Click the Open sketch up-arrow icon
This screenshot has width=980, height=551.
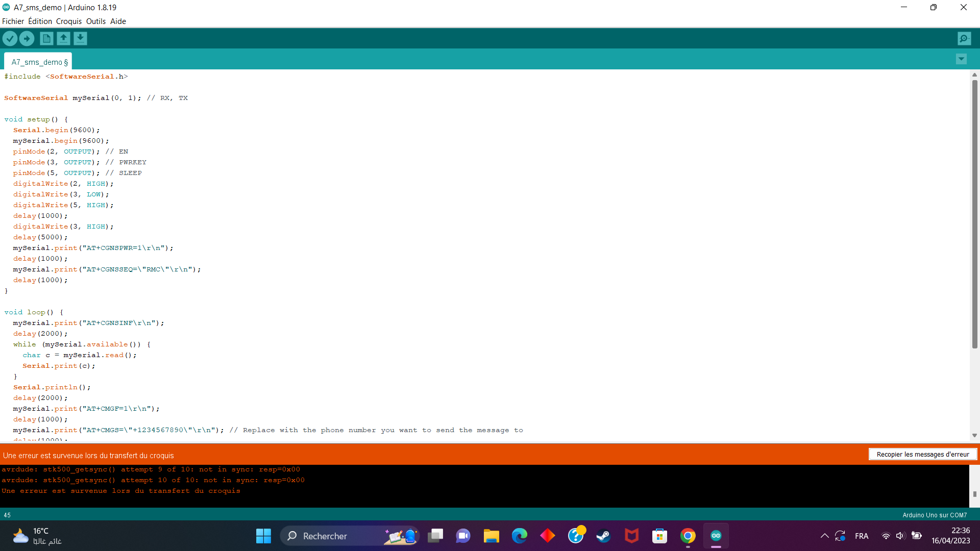tap(63, 38)
